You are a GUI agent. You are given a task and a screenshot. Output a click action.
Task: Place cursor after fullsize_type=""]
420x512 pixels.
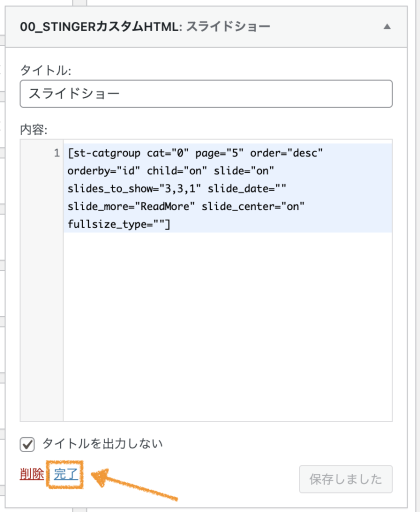pos(171,224)
